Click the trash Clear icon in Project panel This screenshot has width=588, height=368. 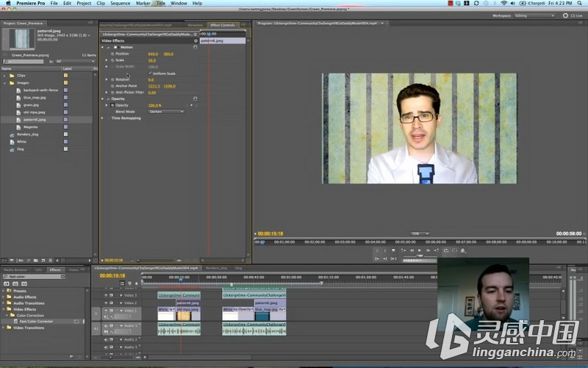pos(50,261)
